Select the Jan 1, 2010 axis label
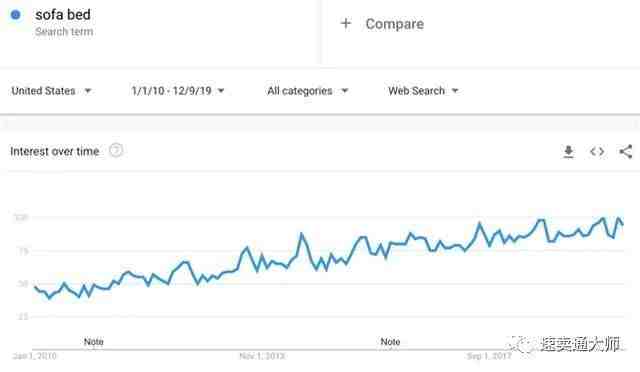The height and width of the screenshot is (372, 640). [x=35, y=356]
